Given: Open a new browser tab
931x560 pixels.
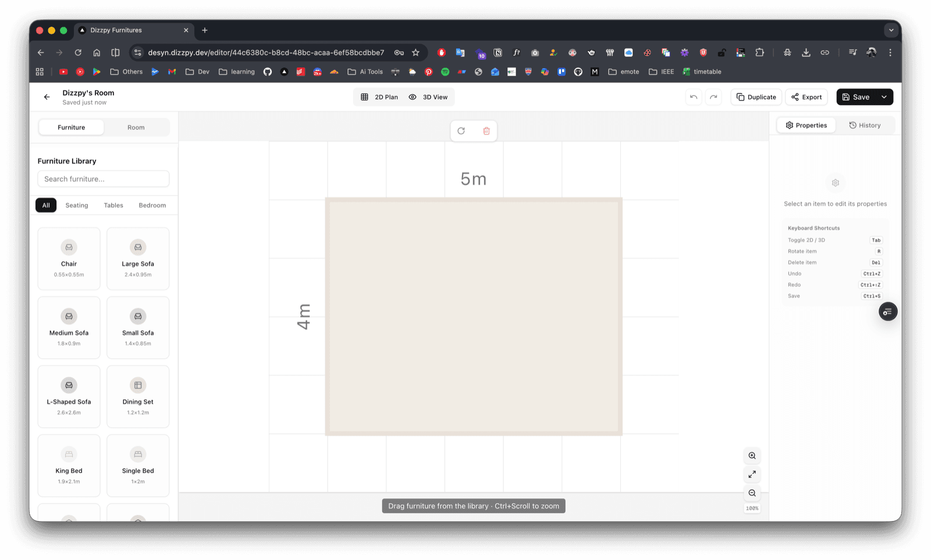Looking at the screenshot, I should pyautogui.click(x=205, y=30).
